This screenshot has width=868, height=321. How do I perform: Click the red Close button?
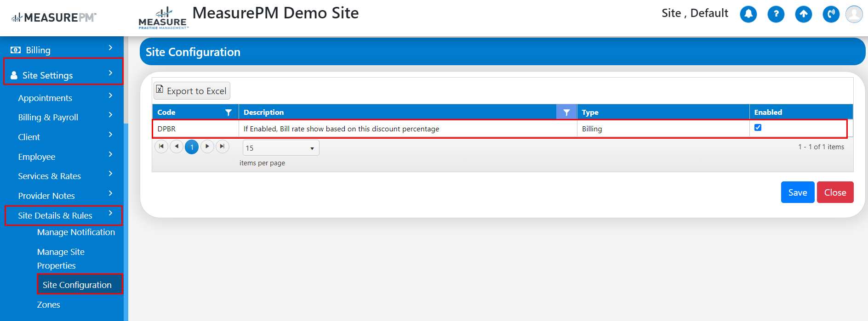[x=835, y=192]
